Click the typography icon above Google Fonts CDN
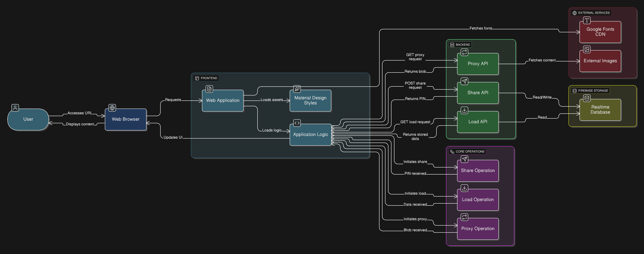Image resolution: width=644 pixels, height=254 pixels. pyautogui.click(x=587, y=20)
